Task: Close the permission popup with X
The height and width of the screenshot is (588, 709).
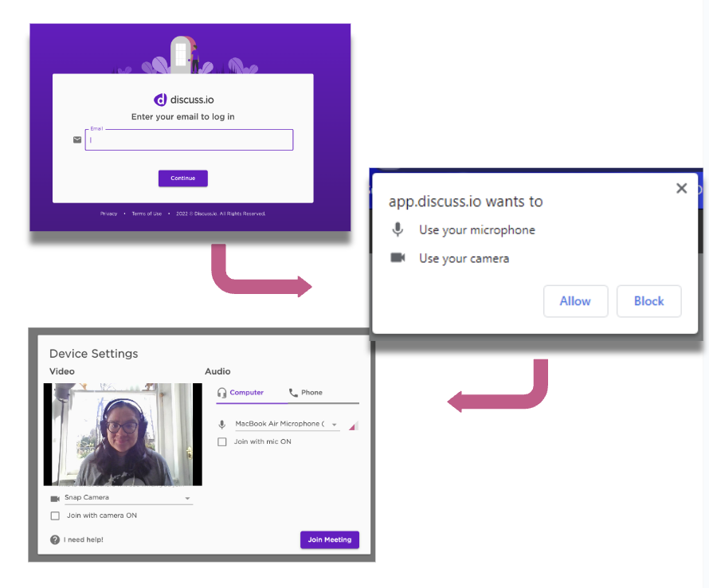Action: (681, 188)
